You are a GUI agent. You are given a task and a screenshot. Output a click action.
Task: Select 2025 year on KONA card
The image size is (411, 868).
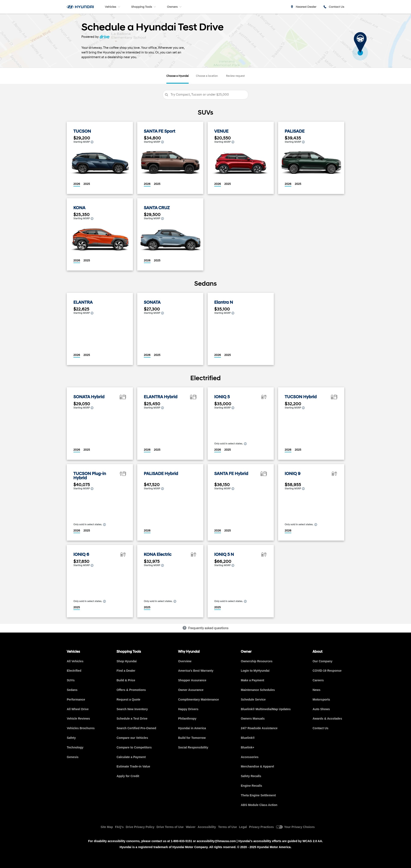pyautogui.click(x=87, y=260)
